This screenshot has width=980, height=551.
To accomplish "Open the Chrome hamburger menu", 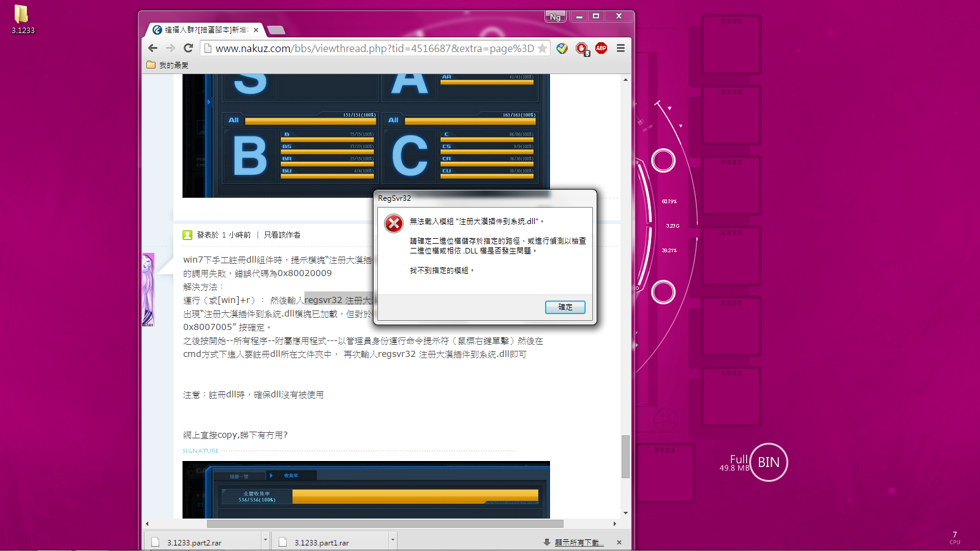I will click(x=620, y=48).
